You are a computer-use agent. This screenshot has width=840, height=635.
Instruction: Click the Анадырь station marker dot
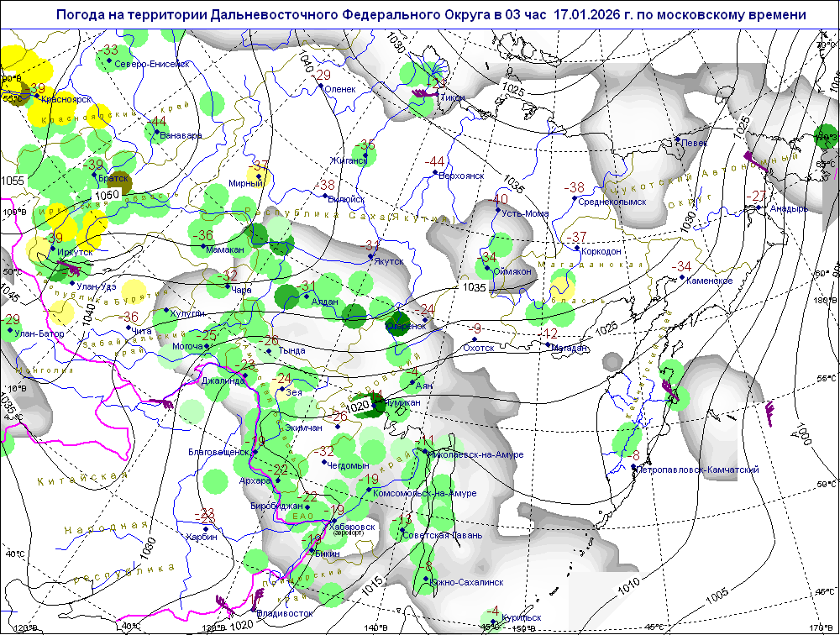758,207
